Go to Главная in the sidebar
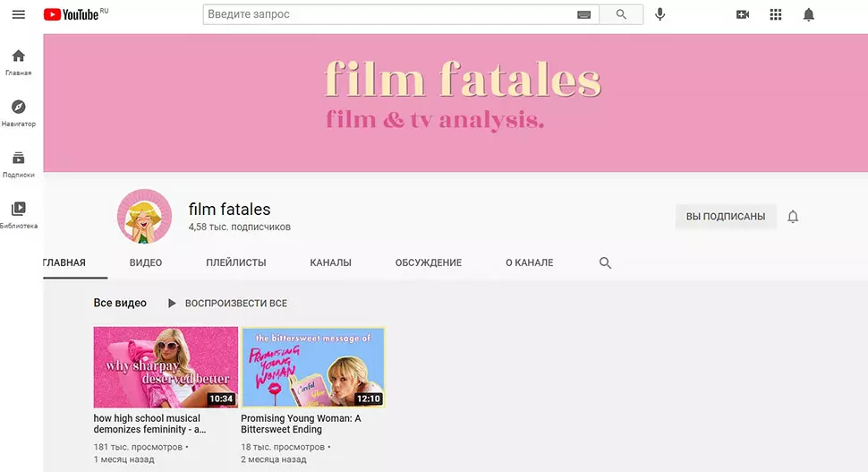 (x=18, y=62)
